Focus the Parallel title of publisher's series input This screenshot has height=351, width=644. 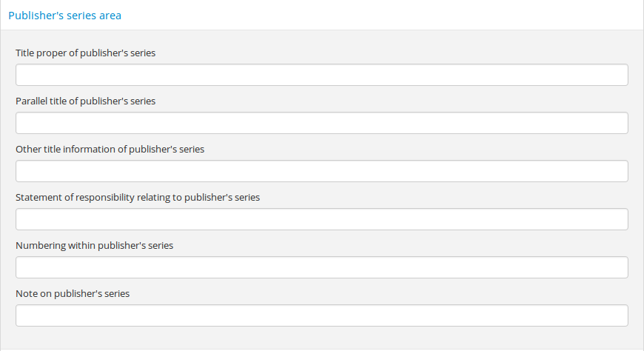pos(321,123)
